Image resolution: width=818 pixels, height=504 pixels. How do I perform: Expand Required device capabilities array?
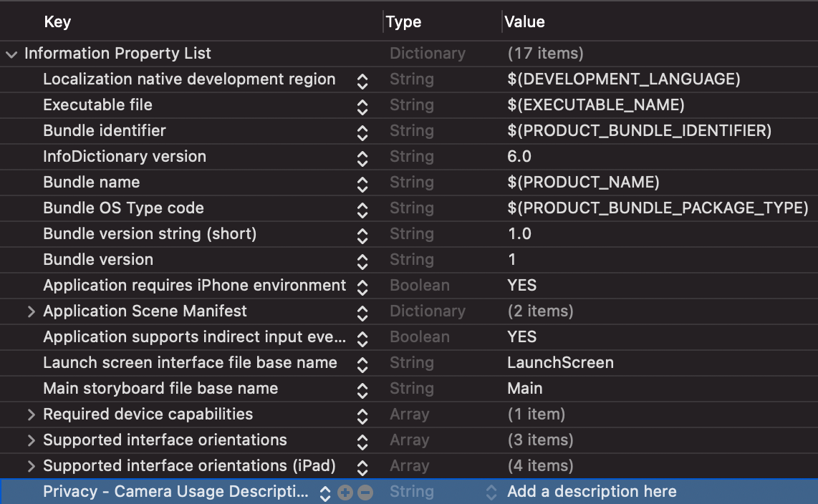pyautogui.click(x=31, y=415)
